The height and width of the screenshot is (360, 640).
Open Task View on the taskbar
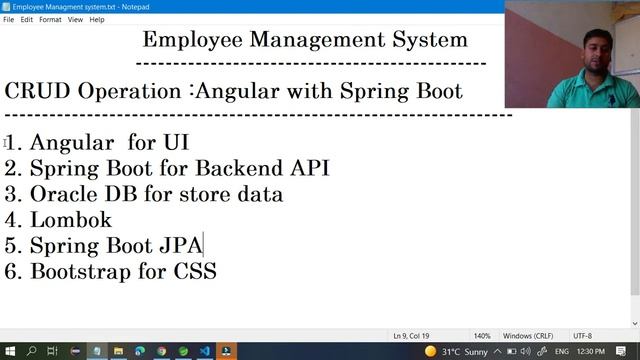tap(52, 351)
